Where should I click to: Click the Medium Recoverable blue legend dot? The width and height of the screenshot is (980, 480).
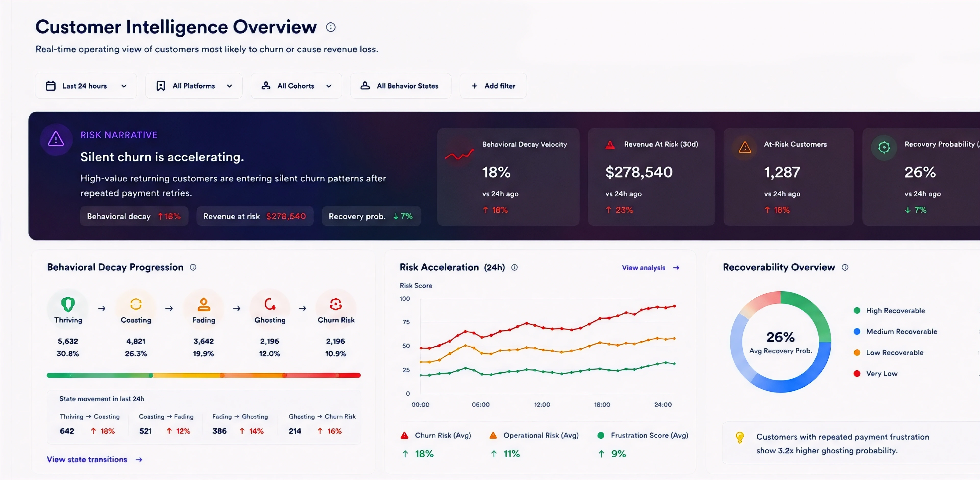coord(857,331)
